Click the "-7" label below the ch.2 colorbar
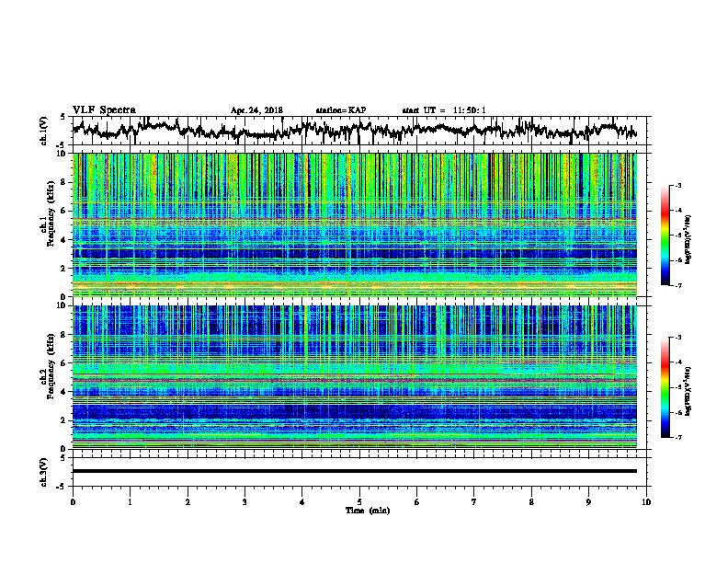This screenshot has width=728, height=563. point(678,437)
